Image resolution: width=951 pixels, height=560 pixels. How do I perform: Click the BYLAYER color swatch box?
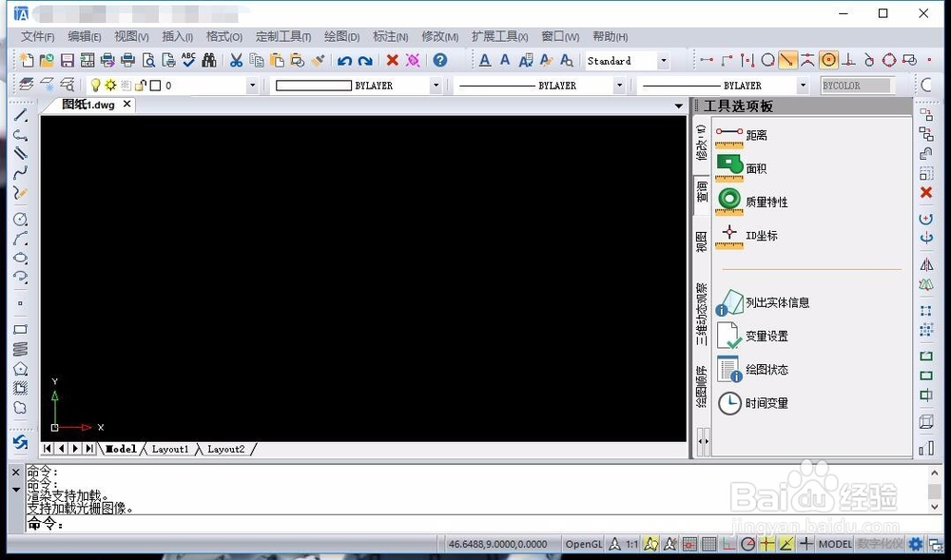314,86
